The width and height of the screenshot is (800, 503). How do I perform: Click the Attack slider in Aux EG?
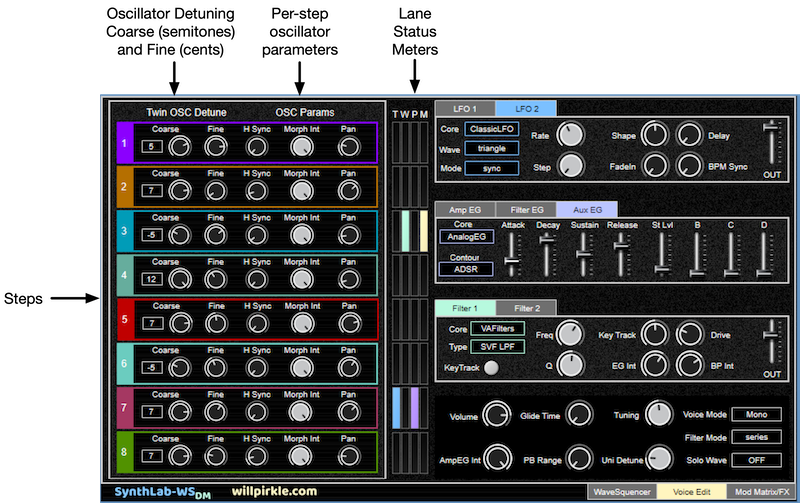click(512, 255)
